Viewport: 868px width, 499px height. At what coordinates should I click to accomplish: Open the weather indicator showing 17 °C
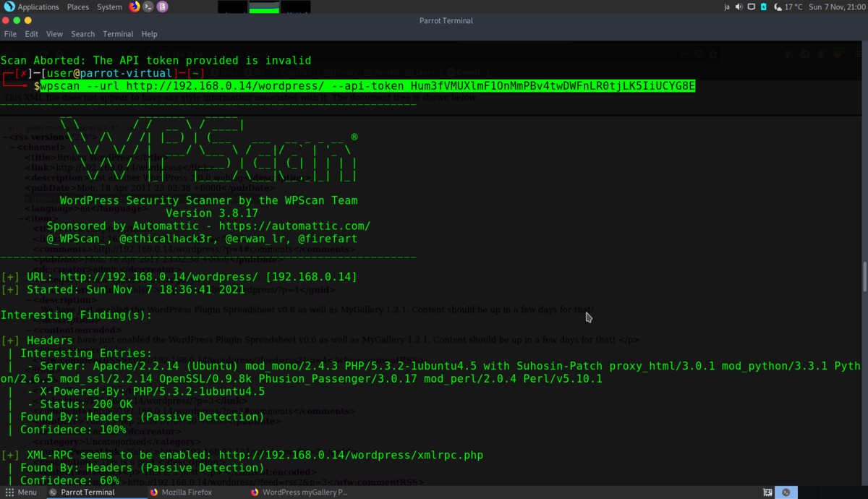788,7
